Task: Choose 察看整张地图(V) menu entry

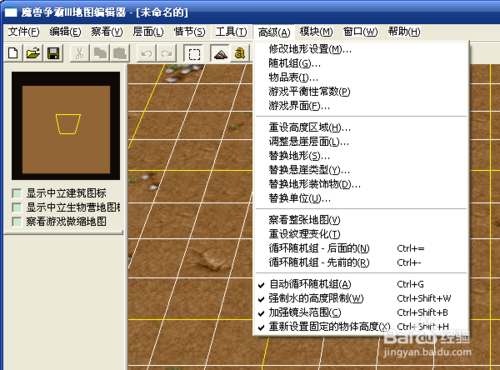Action: (x=361, y=220)
